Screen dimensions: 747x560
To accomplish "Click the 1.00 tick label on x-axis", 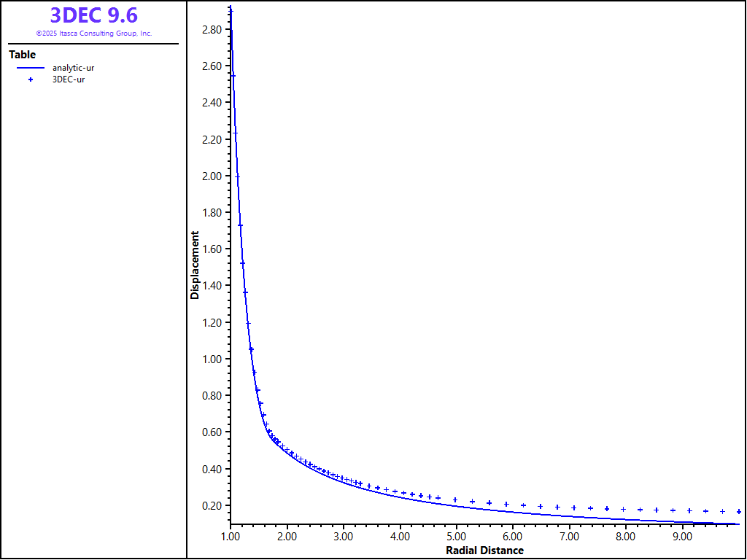I will 231,536.
